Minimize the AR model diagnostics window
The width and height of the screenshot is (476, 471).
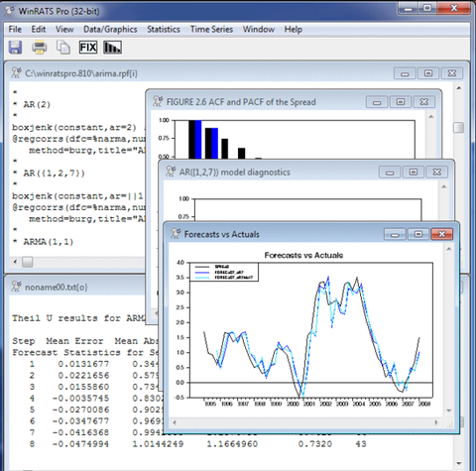coord(390,173)
